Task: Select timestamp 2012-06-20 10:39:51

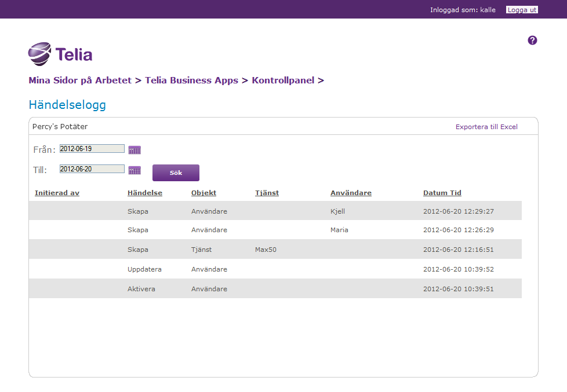Action: click(x=459, y=289)
